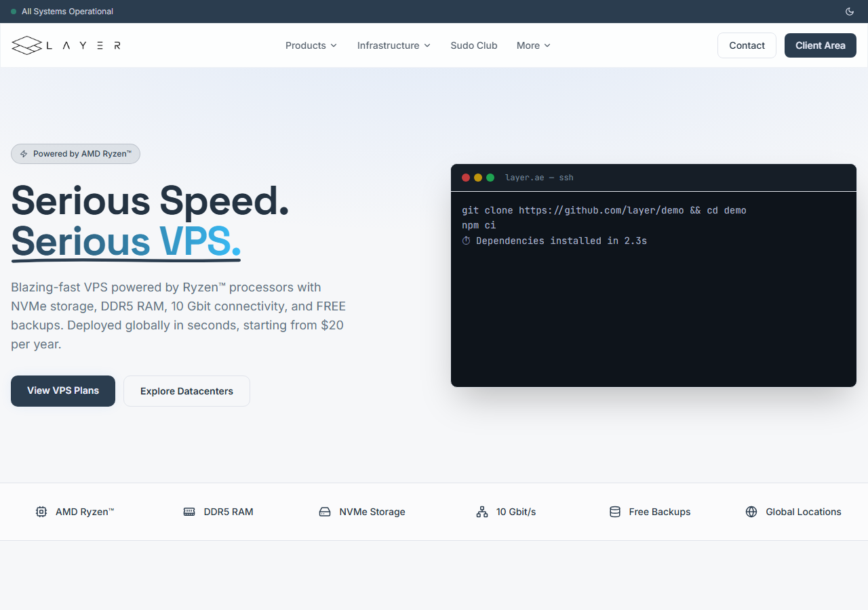The image size is (868, 610).
Task: Click the '10 Gbit/s' feature label
Action: click(516, 512)
